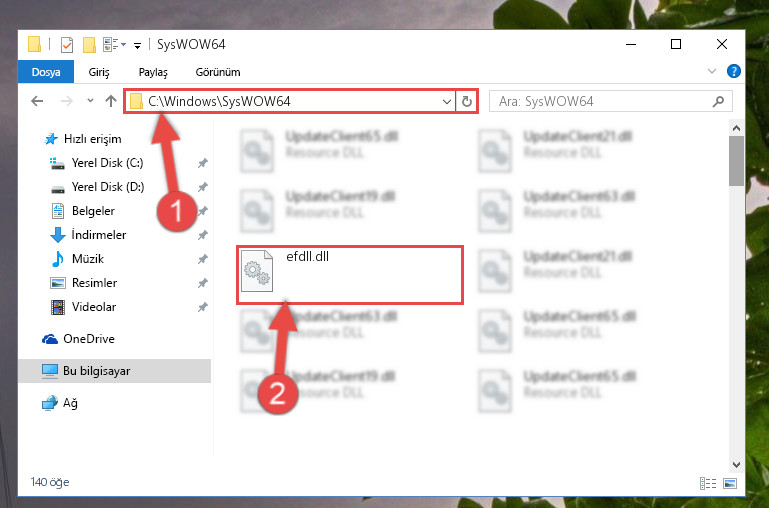Refresh the SysWOW64 folder view
769x508 pixels.
[x=466, y=102]
